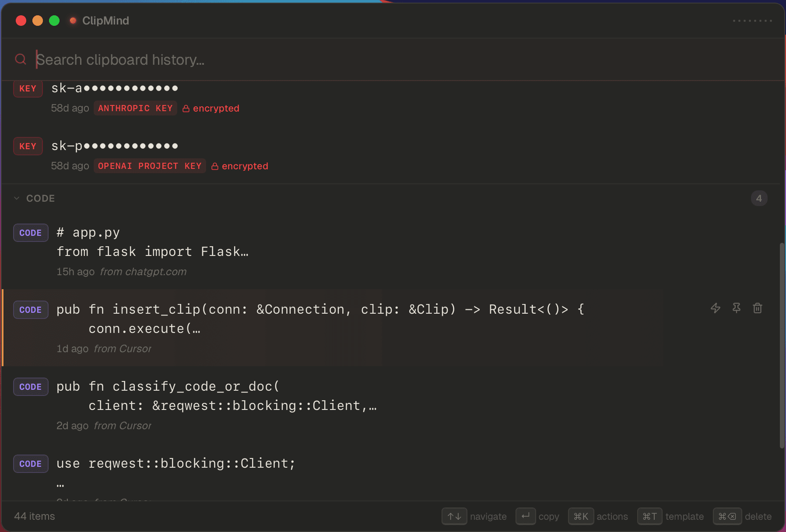Image resolution: width=786 pixels, height=532 pixels.
Task: Click lock icon next to OpenAI encrypted label
Action: pyautogui.click(x=215, y=166)
